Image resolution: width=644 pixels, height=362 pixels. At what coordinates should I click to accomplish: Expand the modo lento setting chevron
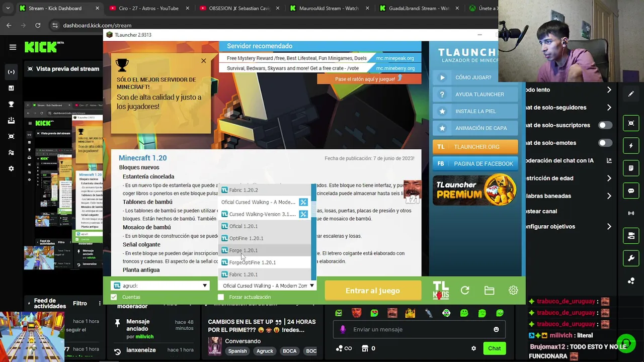click(x=609, y=90)
